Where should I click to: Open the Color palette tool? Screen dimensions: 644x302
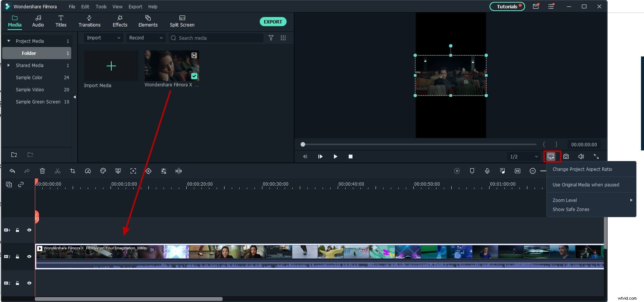pos(103,171)
